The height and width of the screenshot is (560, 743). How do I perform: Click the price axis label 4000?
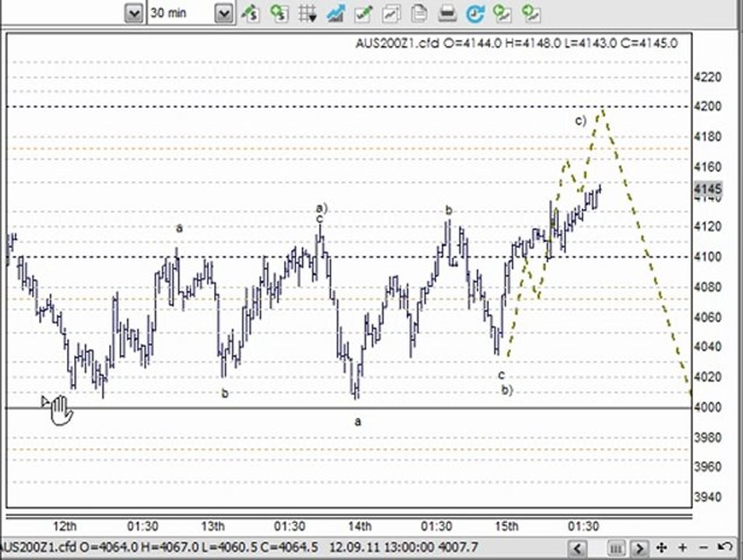click(x=707, y=407)
